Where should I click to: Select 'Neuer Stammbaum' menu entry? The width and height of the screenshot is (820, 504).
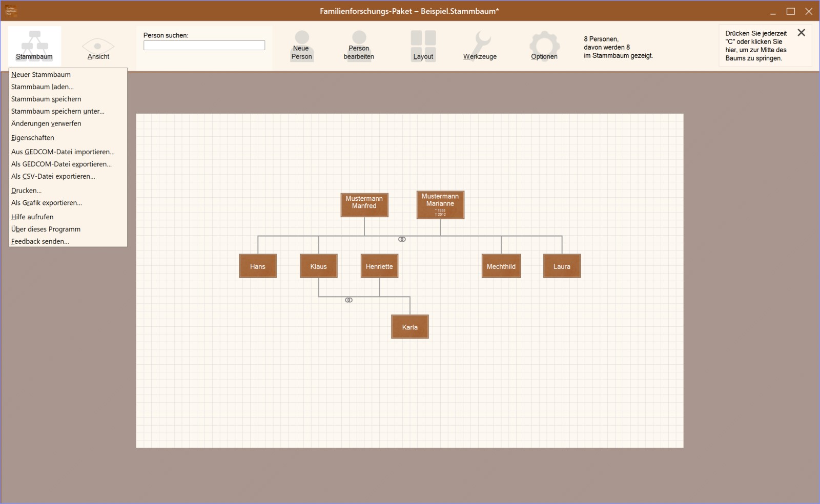[41, 75]
